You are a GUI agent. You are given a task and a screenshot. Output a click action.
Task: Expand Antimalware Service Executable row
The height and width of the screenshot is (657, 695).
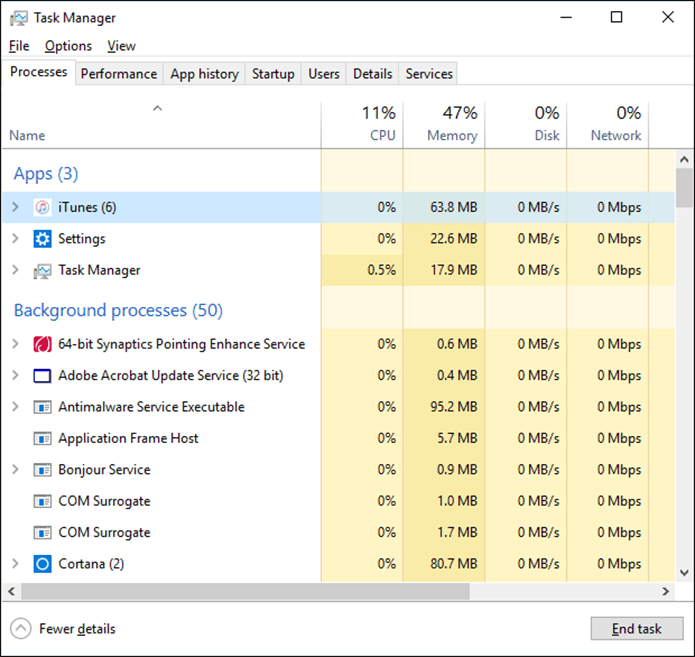[x=16, y=407]
